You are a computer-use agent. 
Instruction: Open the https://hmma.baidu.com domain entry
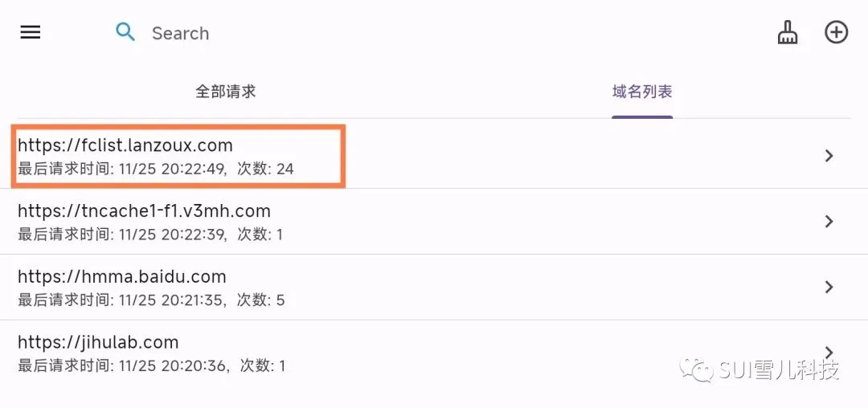click(122, 277)
